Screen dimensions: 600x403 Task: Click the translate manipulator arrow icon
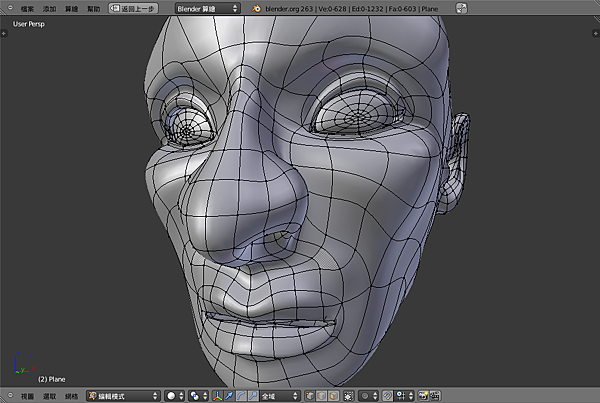coord(229,395)
